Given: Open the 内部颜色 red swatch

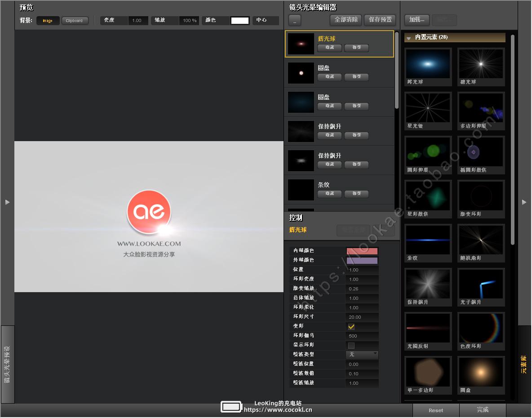Looking at the screenshot, I should click(362, 251).
